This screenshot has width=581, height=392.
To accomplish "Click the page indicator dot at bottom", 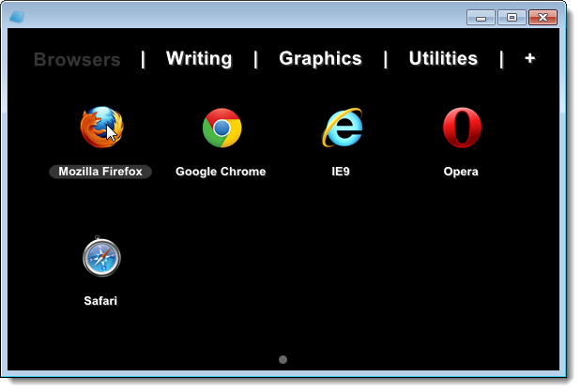I will pyautogui.click(x=283, y=359).
